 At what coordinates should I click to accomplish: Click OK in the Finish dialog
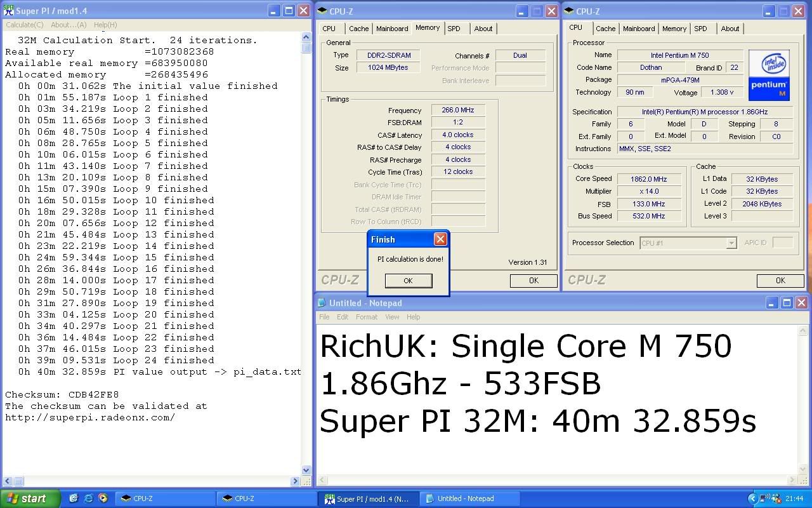[409, 280]
